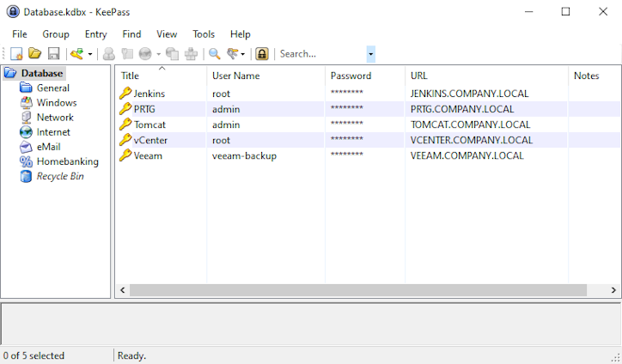Select the Windows group
The image size is (622, 364).
57,102
